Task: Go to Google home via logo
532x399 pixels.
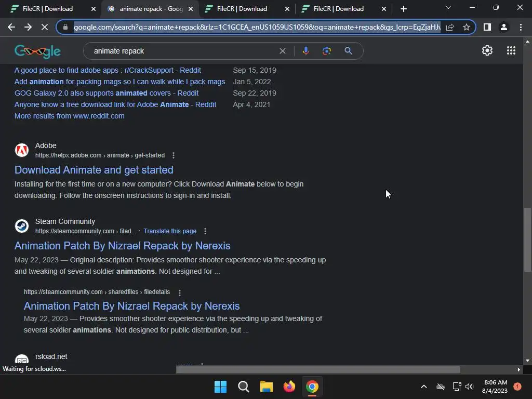Action: pyautogui.click(x=37, y=51)
